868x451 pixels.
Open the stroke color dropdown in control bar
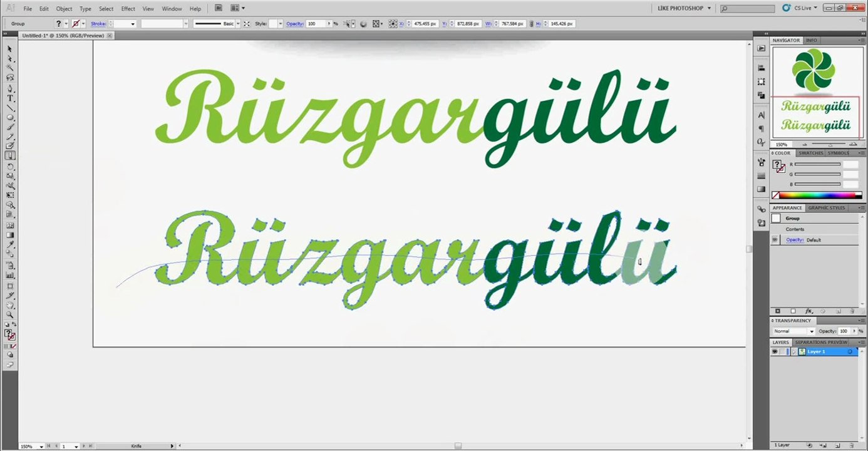[83, 24]
